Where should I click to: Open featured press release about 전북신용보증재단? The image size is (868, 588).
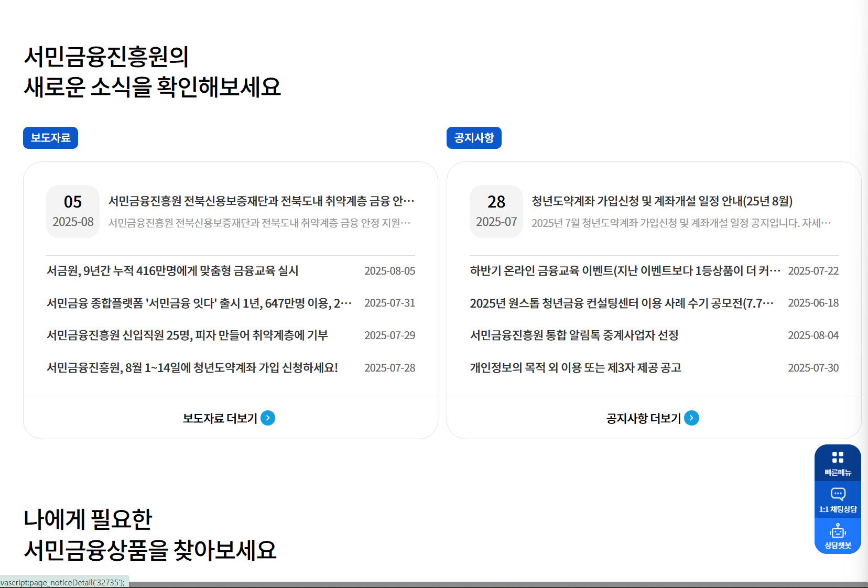point(261,201)
